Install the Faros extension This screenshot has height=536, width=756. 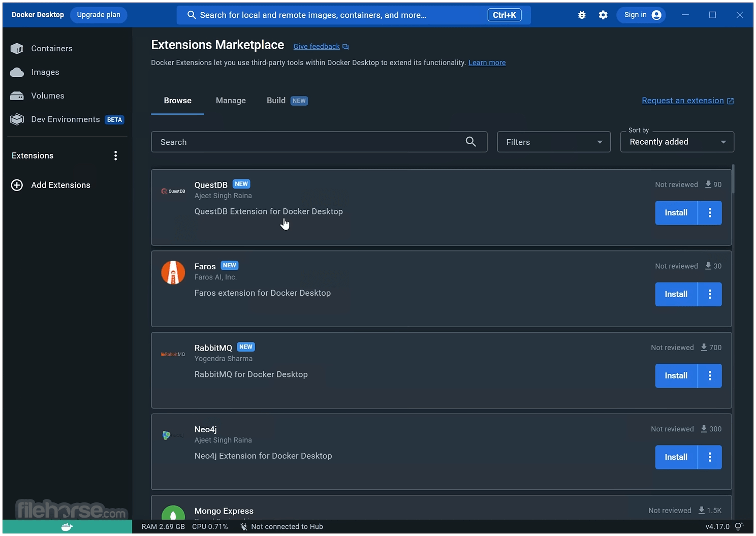click(x=676, y=294)
